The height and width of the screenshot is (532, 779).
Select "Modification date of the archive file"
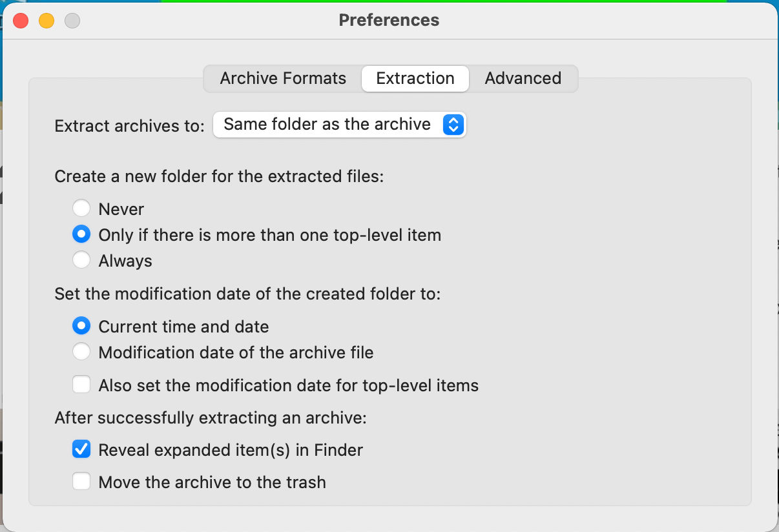click(x=81, y=352)
